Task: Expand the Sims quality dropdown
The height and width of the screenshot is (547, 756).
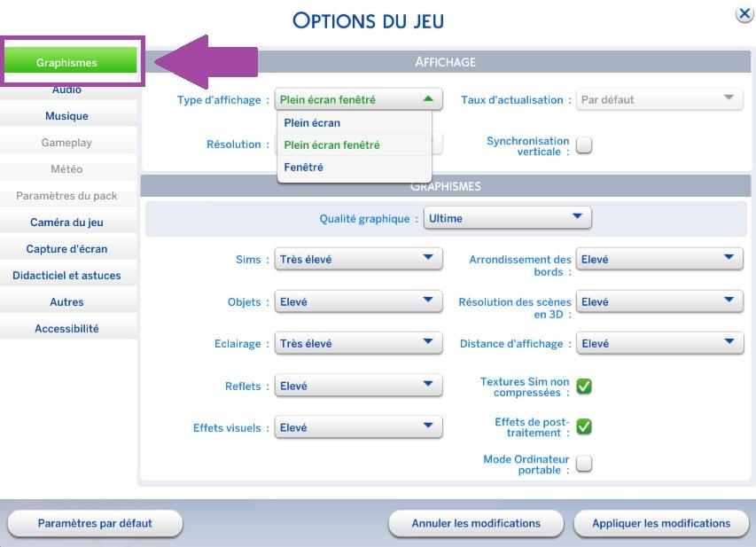Action: point(358,260)
